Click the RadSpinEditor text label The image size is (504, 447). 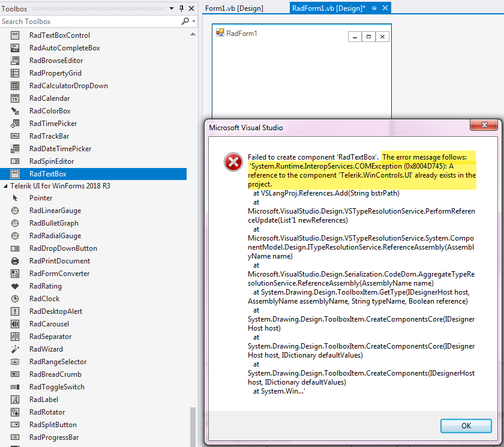tap(52, 161)
